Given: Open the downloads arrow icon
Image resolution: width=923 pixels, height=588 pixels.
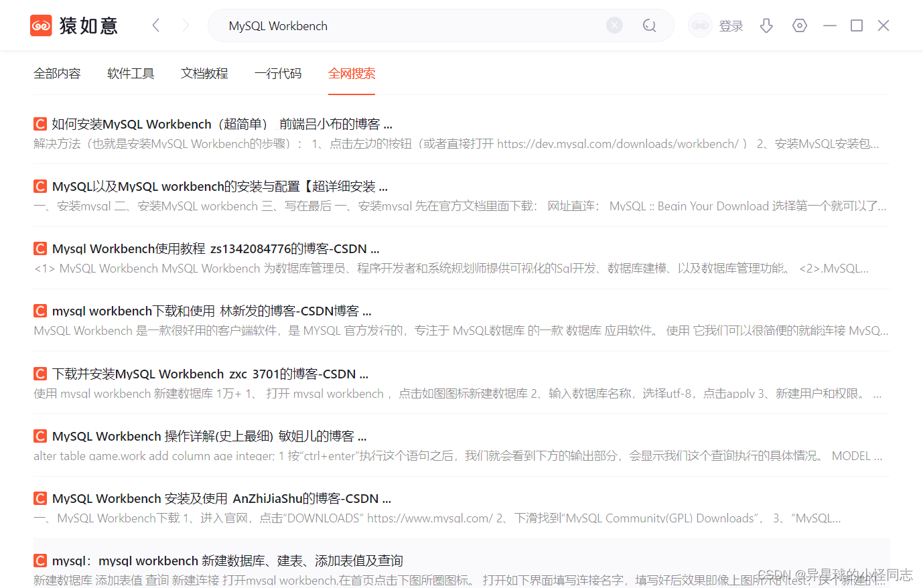Looking at the screenshot, I should [766, 25].
